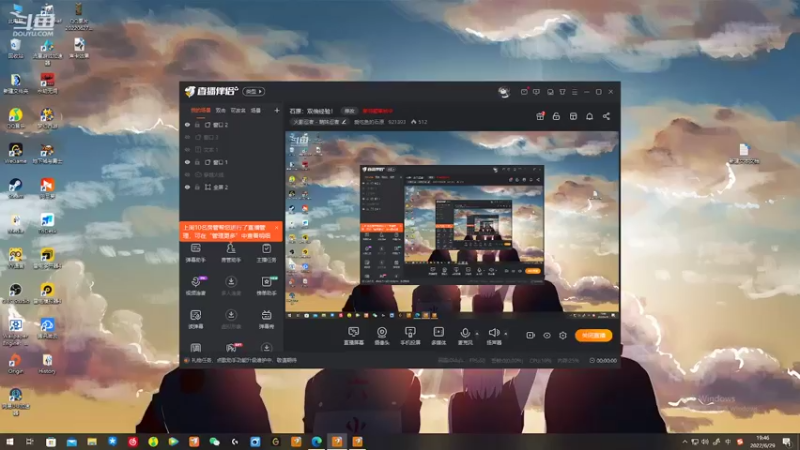The image size is (800, 450).
Task: Click the pill button beside the 直播伴侣 logo
Action: [254, 91]
